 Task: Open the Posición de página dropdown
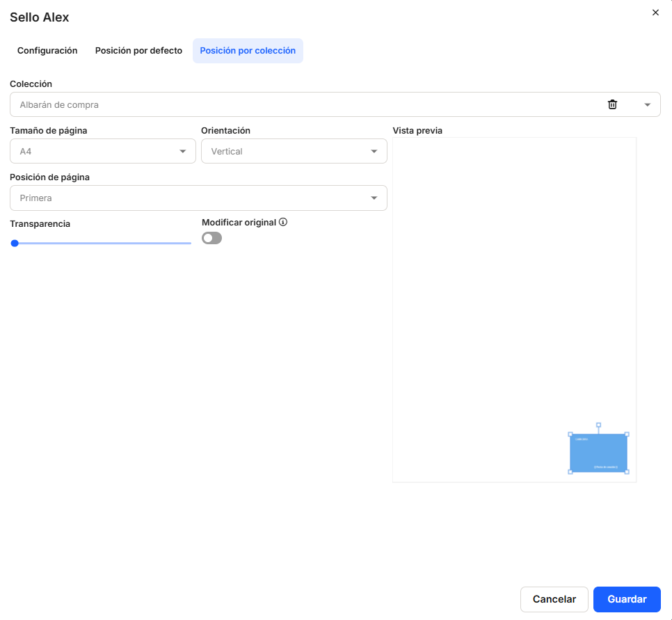[198, 198]
